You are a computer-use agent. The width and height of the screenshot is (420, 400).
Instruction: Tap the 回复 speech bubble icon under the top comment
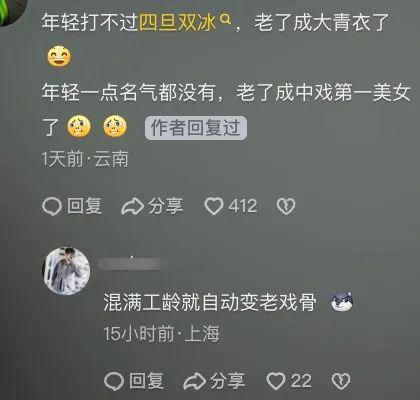coord(52,206)
